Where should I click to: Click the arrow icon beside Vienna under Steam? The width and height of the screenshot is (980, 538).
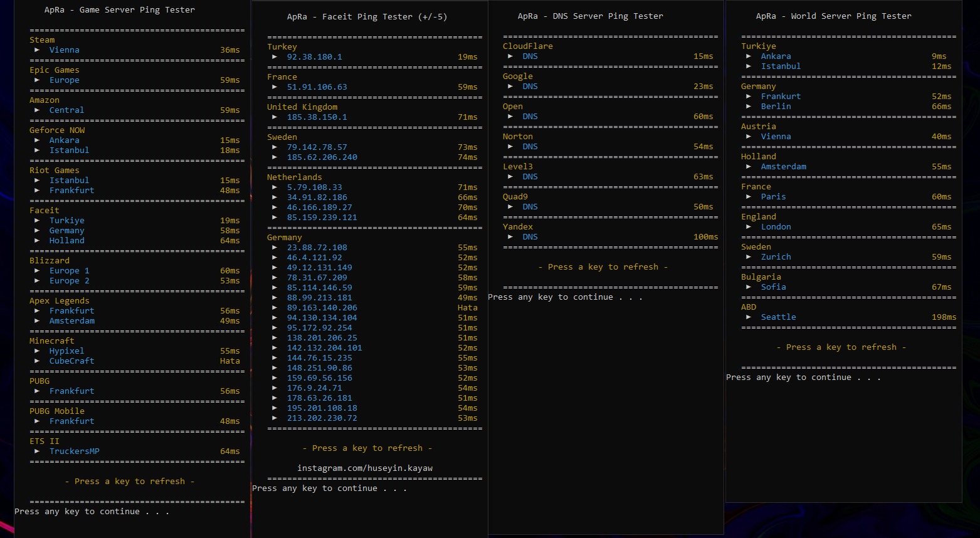pos(37,50)
